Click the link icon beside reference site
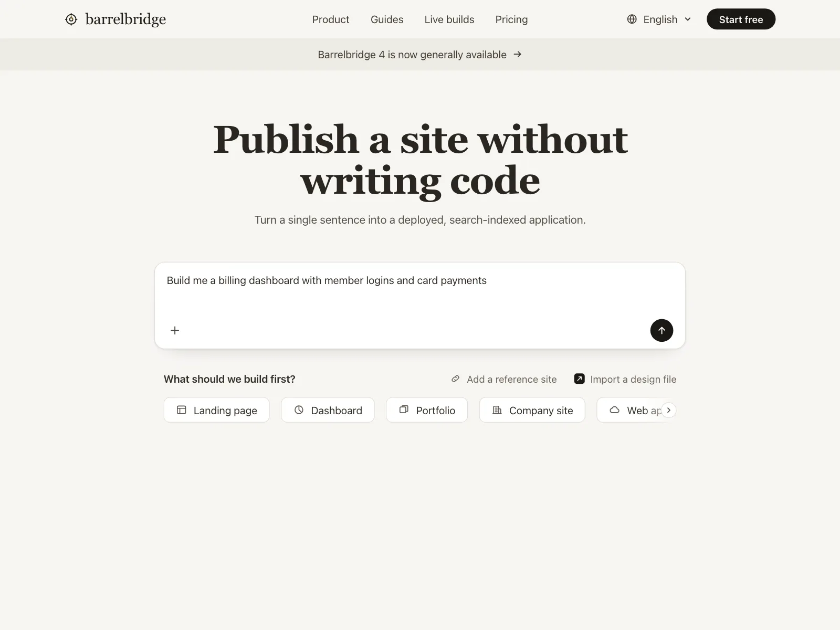Screen dimensions: 840x630 point(455,379)
